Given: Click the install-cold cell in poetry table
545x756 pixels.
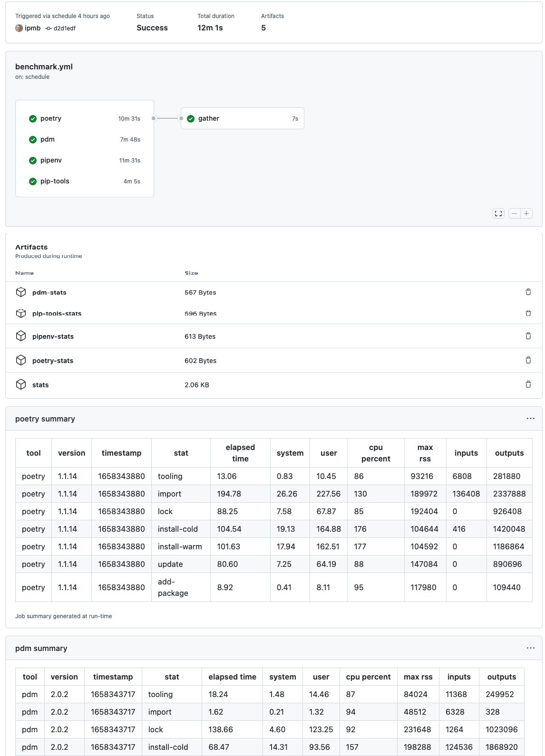Looking at the screenshot, I should (x=181, y=529).
